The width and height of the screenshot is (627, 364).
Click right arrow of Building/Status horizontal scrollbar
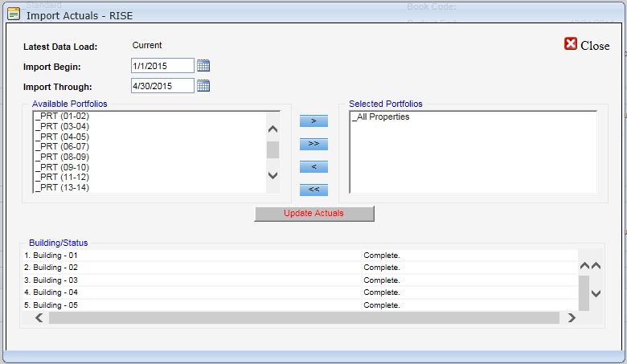tap(572, 317)
